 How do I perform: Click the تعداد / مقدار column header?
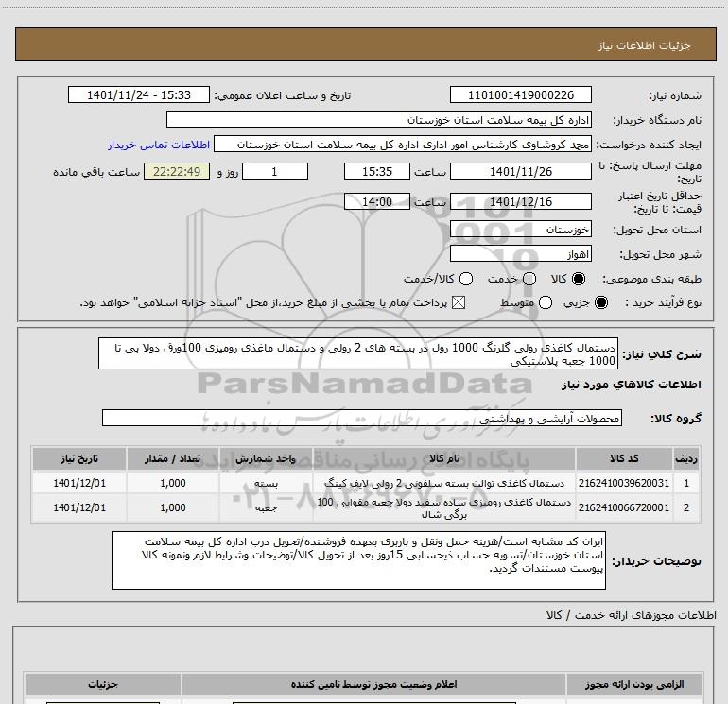[173, 458]
